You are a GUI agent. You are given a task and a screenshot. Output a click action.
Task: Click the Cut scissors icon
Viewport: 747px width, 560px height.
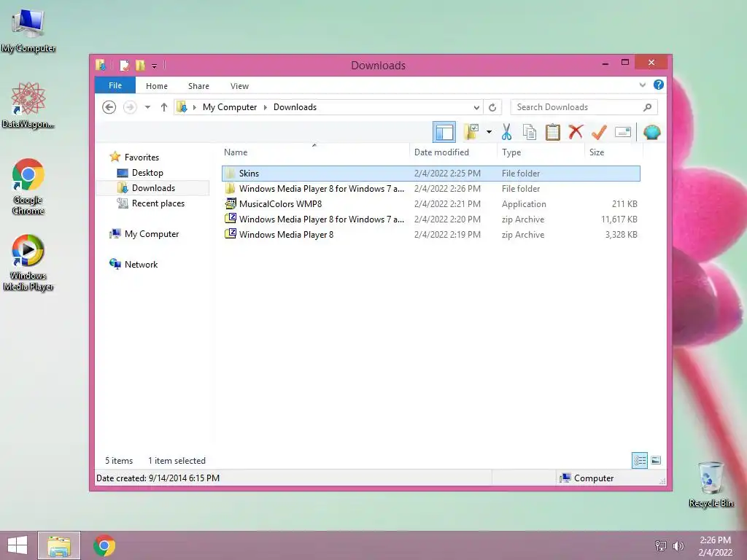pyautogui.click(x=506, y=132)
